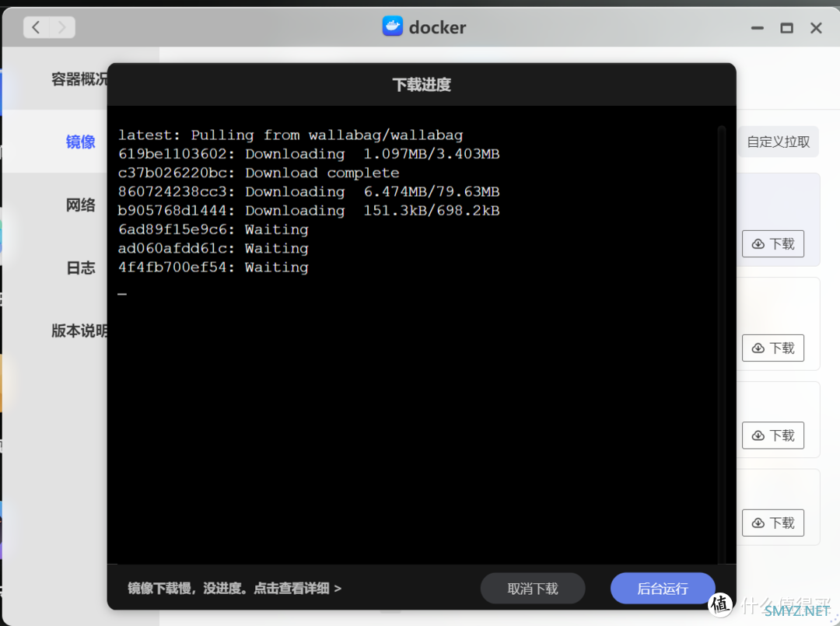Click the '6ad89f15e9c6: Waiting' line
This screenshot has width=840, height=626.
[x=213, y=229]
